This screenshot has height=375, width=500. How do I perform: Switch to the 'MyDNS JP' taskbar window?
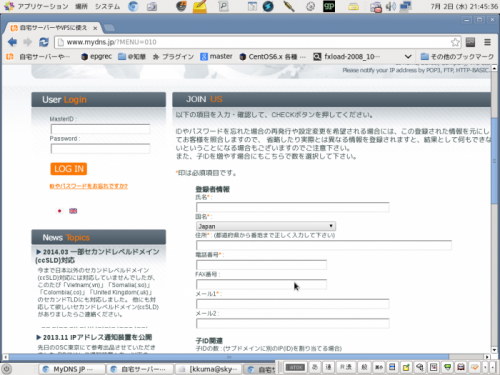click(x=72, y=369)
